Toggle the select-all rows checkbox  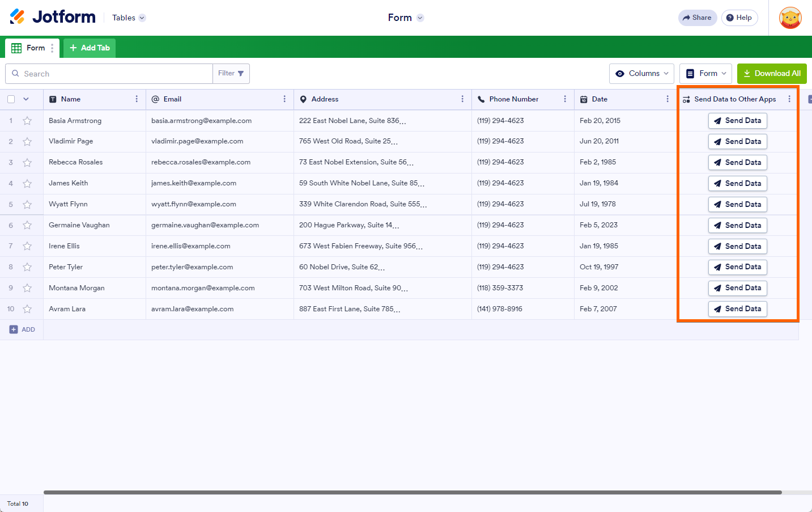pos(11,99)
